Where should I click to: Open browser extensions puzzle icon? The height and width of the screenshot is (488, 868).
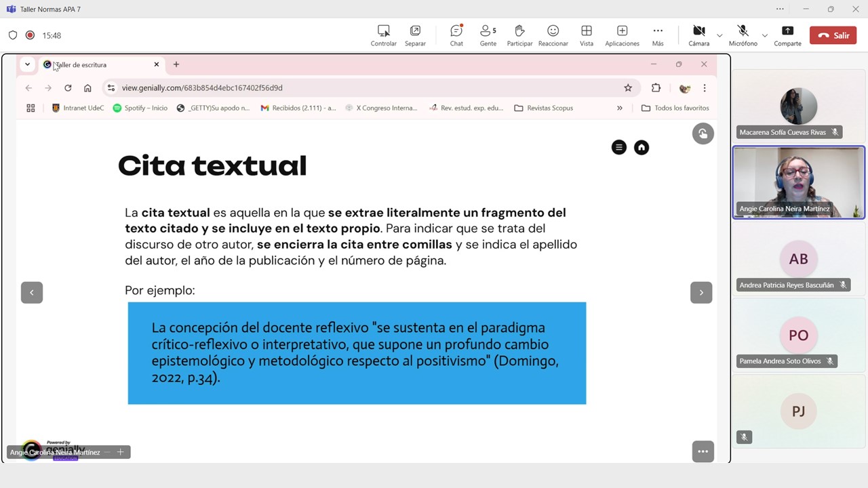point(656,88)
